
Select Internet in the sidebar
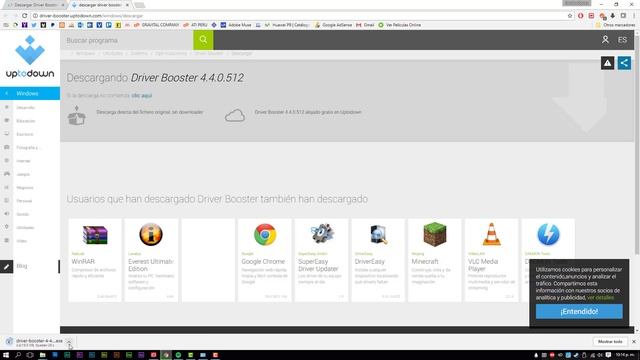(23, 161)
